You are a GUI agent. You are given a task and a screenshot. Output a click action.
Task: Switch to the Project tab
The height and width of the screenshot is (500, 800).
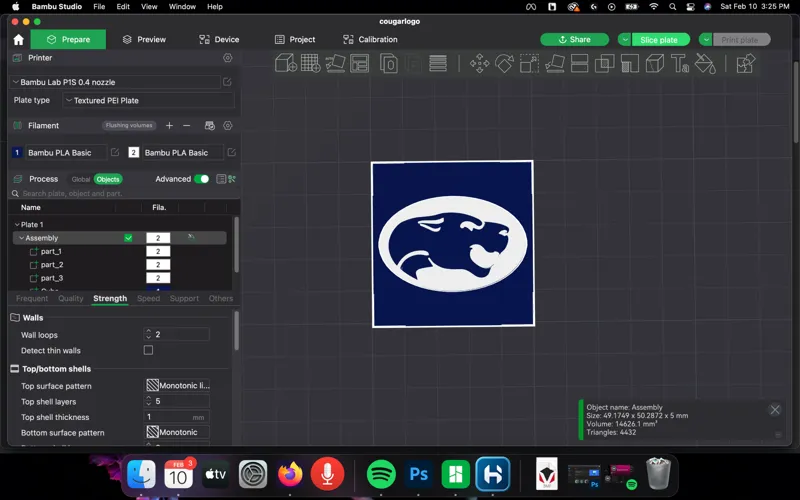click(x=294, y=39)
